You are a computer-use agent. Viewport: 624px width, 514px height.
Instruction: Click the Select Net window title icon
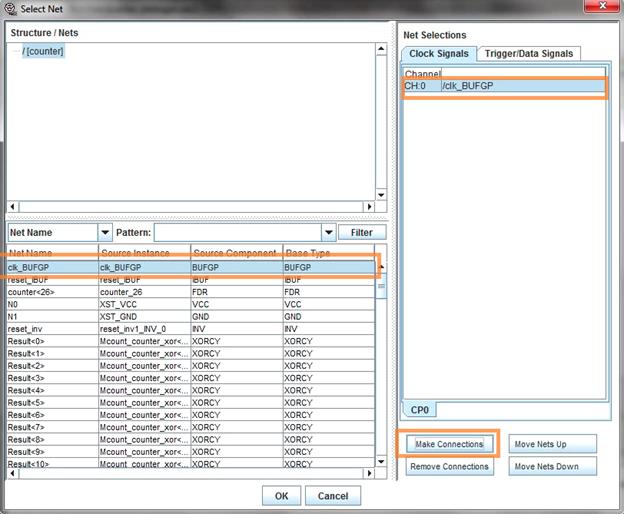(x=10, y=9)
